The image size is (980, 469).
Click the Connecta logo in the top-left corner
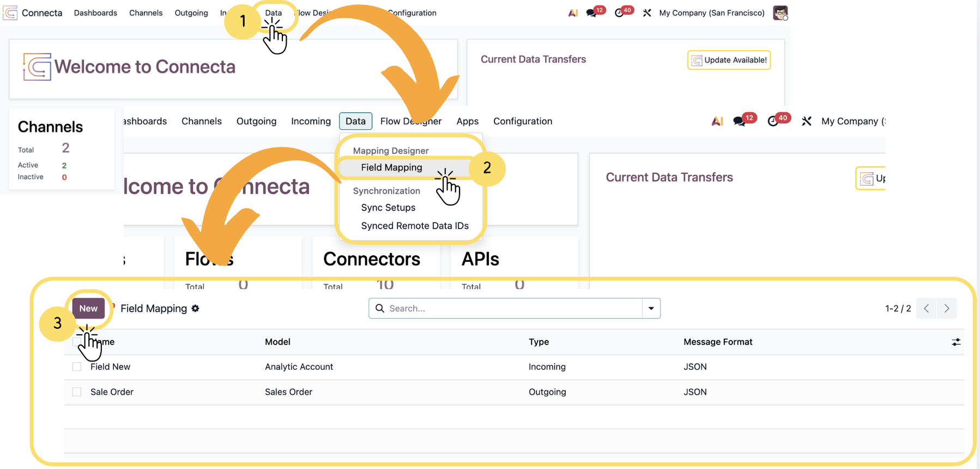[x=10, y=13]
